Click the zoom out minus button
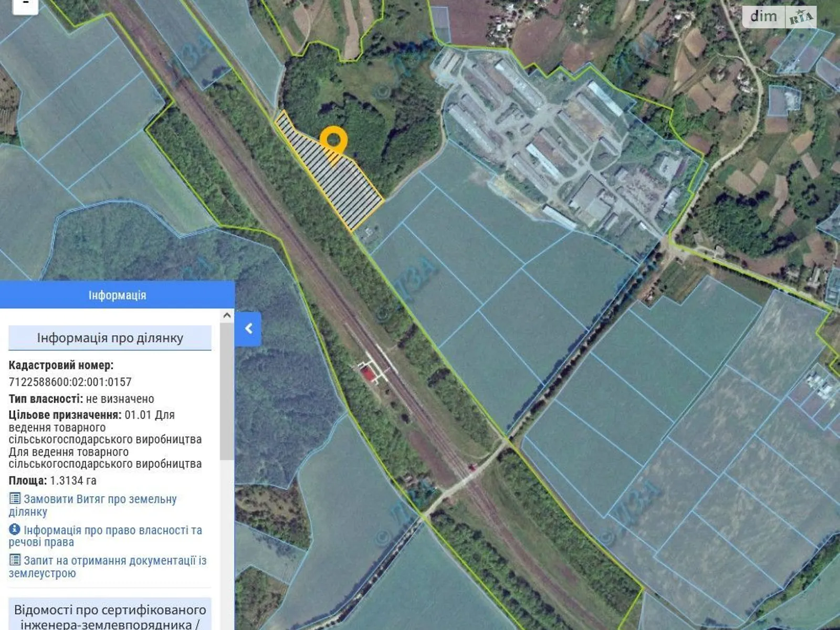The height and width of the screenshot is (630, 840). pos(25,5)
